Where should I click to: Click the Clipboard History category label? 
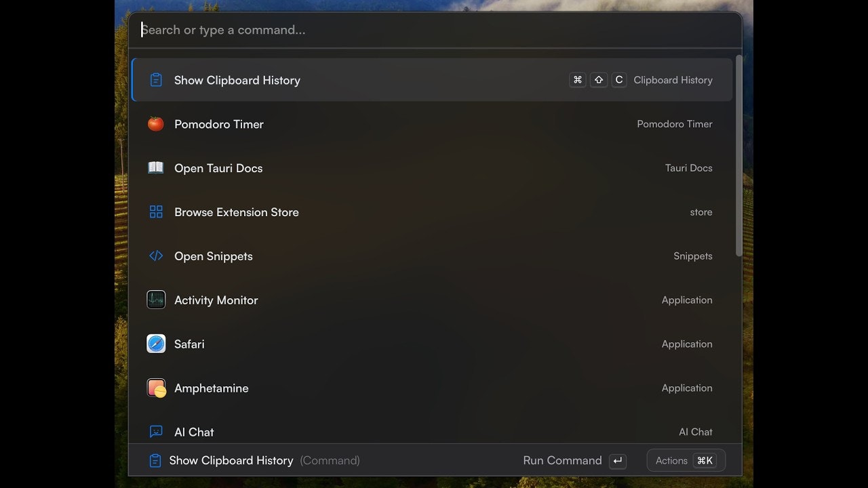[x=673, y=80]
